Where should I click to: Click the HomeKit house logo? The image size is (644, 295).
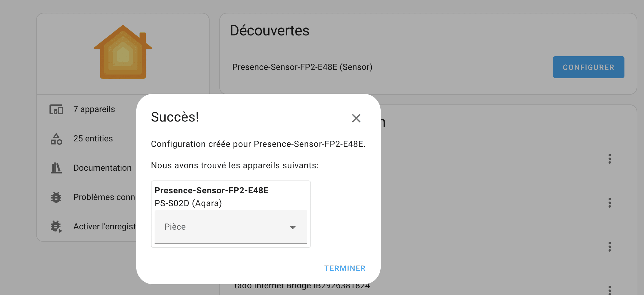click(123, 52)
